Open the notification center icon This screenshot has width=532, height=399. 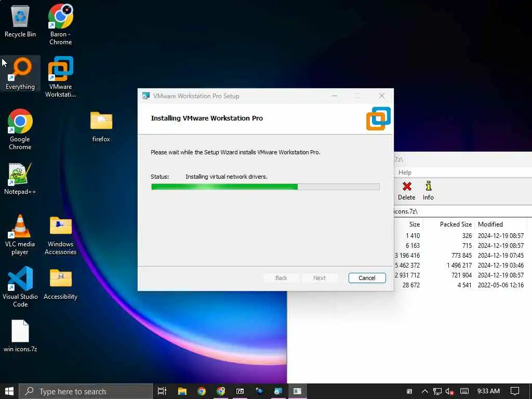[x=515, y=391]
